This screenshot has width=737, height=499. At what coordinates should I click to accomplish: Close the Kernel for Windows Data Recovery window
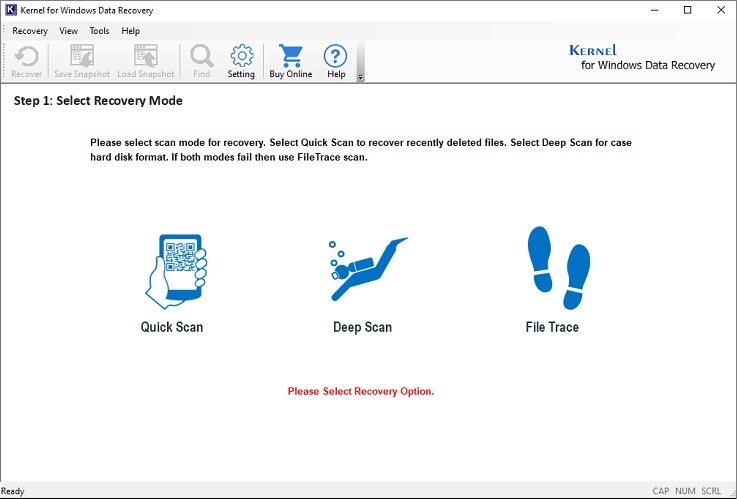point(721,10)
